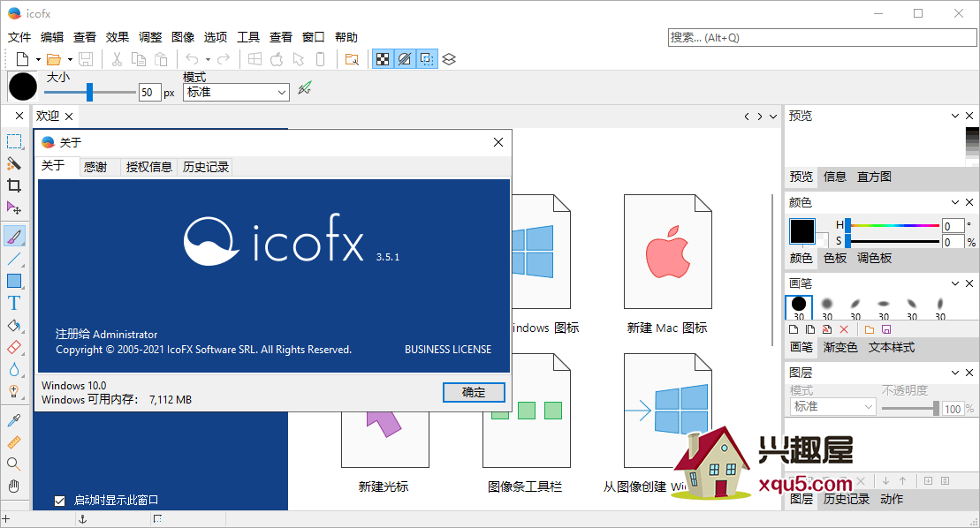
Task: Switch to the 渐变色 gradient tab
Action: 840,347
